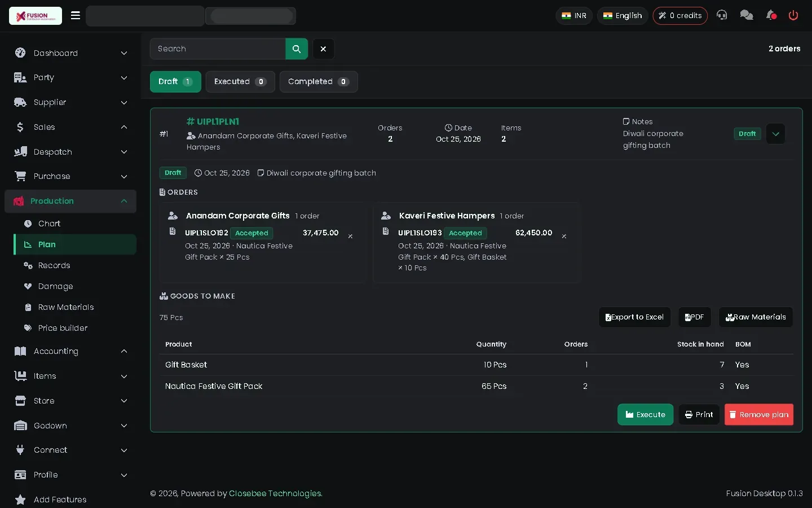
Task: Execute the production plan
Action: (x=645, y=414)
